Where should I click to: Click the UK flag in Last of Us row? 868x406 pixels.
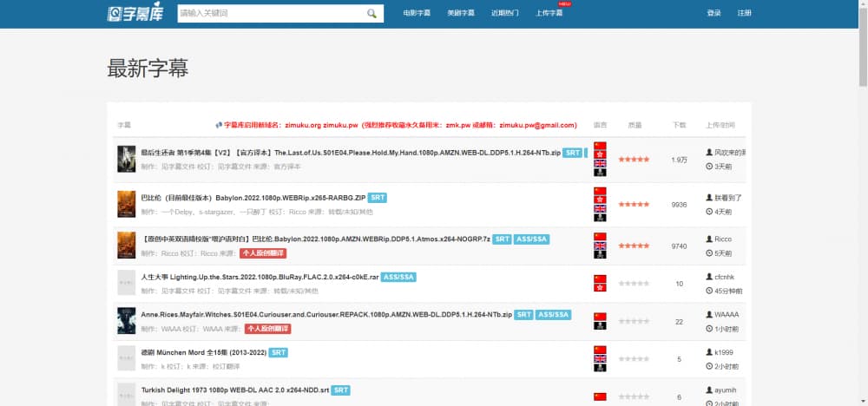coord(600,164)
